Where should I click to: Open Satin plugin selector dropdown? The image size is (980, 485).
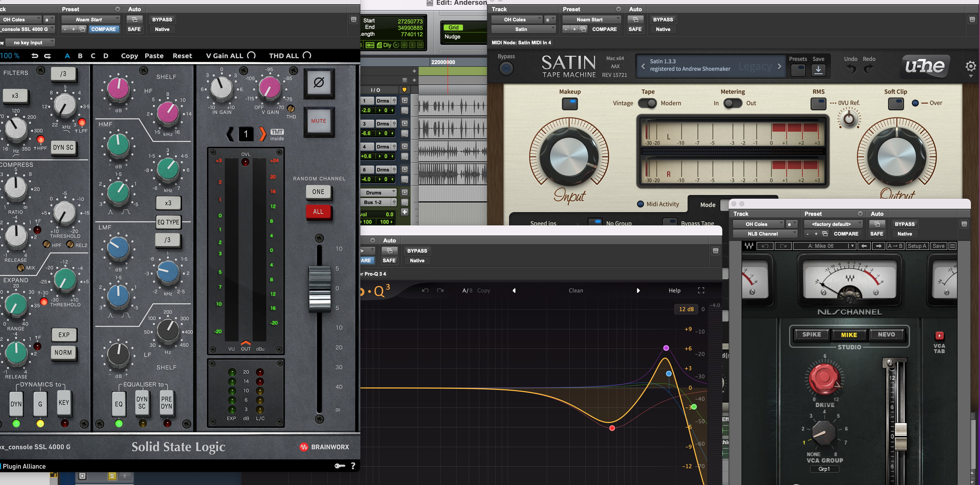523,29
